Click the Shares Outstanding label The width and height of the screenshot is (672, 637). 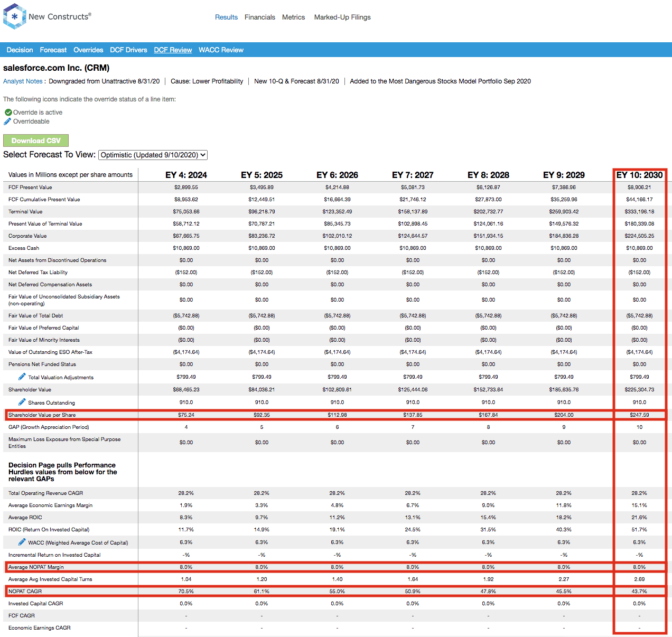coord(52,403)
